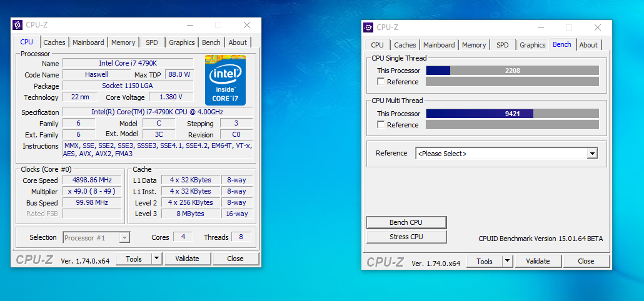This screenshot has height=301, width=644.
Task: Open Graphics tab in left window
Action: (x=182, y=42)
